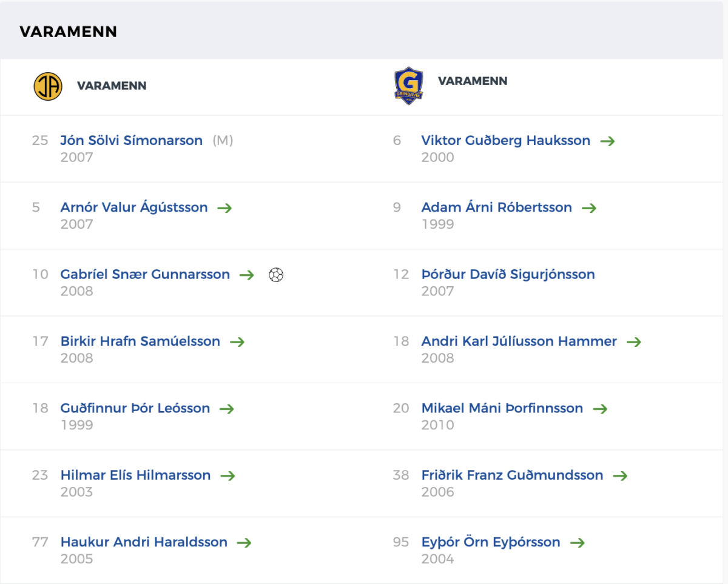
Task: Click green arrow next to Birkir Hrafn Samúelsson
Action: tap(237, 342)
